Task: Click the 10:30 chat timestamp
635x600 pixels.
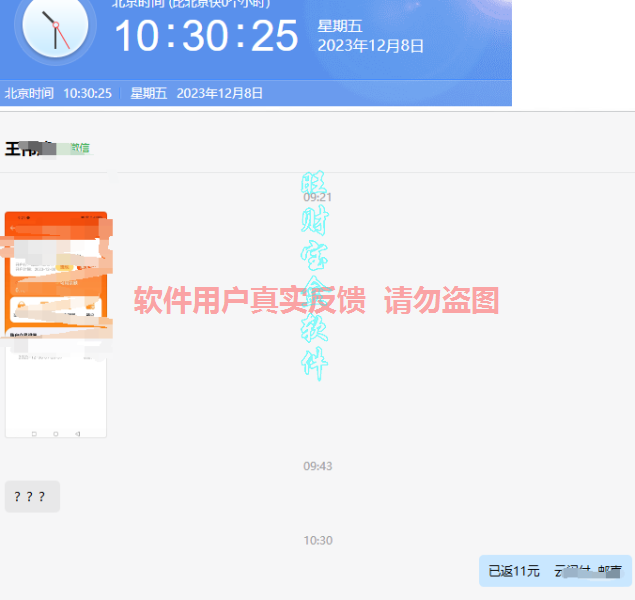Action: point(318,540)
